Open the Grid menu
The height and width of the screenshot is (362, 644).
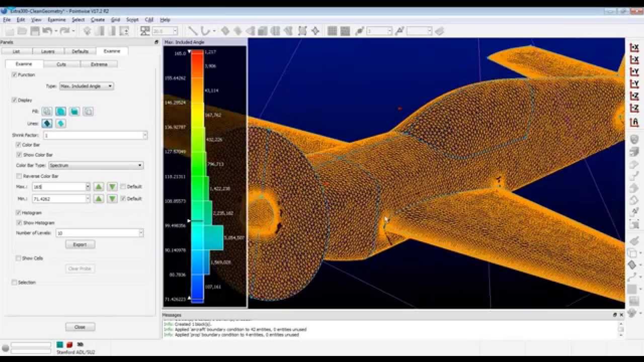click(116, 20)
